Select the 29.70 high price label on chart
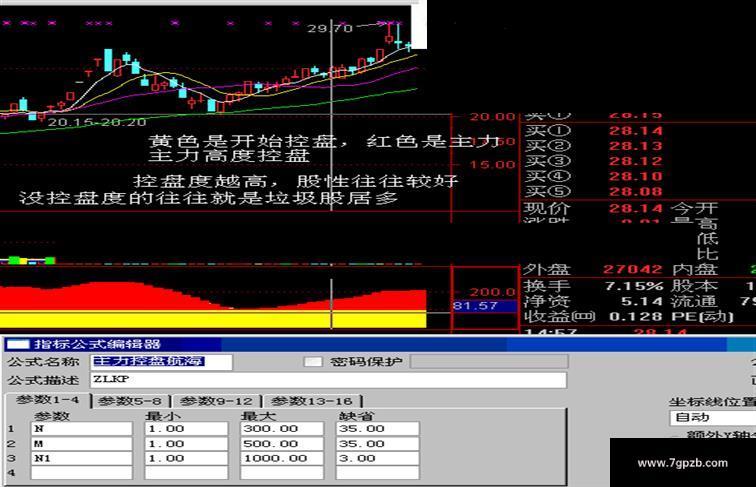This screenshot has width=756, height=487. [330, 28]
